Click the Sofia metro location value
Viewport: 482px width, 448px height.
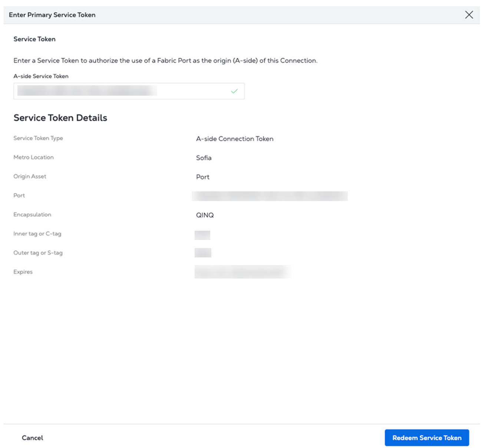click(204, 158)
